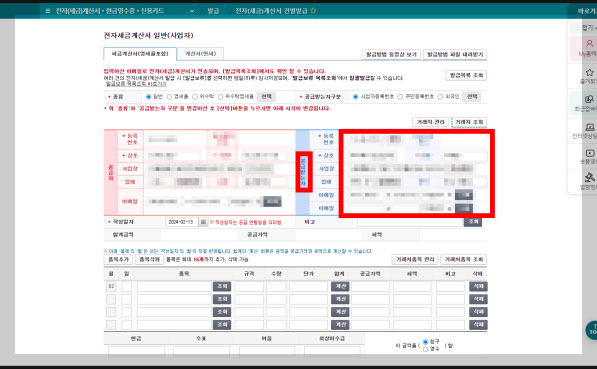597x369 pixels.
Task: Open the 인터넷상담 laptop icon in sidebar
Action: [589, 127]
